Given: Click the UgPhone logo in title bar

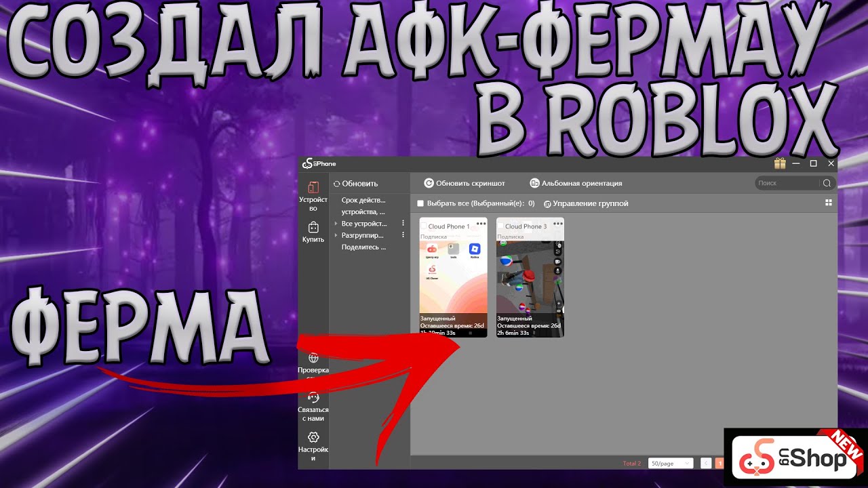Looking at the screenshot, I should coord(319,163).
